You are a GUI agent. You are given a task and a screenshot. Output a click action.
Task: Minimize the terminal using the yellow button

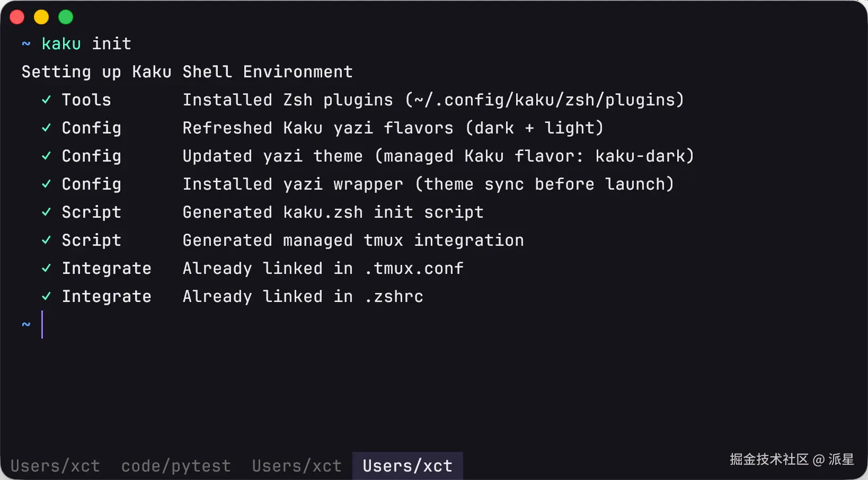(41, 17)
